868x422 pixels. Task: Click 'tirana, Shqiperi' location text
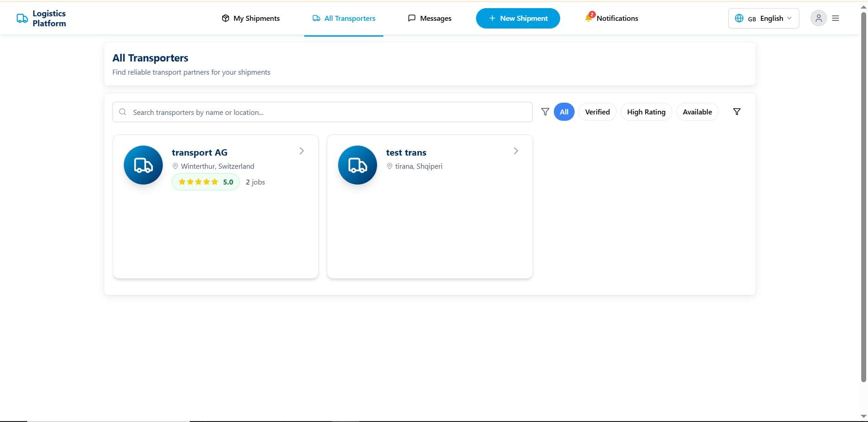(419, 166)
